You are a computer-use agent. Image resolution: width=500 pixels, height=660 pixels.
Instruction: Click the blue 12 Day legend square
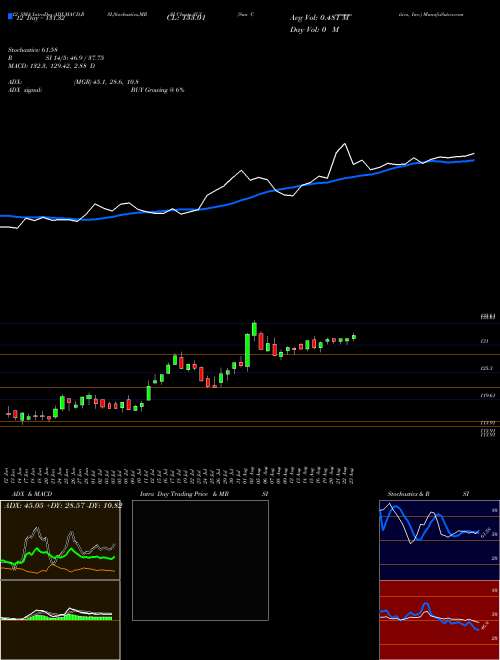[x=11, y=17]
